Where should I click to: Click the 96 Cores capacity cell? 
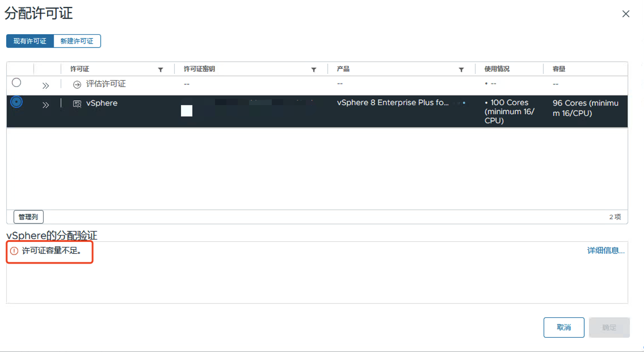[x=586, y=108]
